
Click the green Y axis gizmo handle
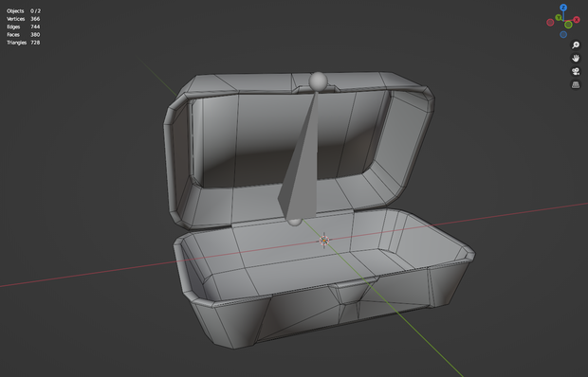(x=559, y=17)
